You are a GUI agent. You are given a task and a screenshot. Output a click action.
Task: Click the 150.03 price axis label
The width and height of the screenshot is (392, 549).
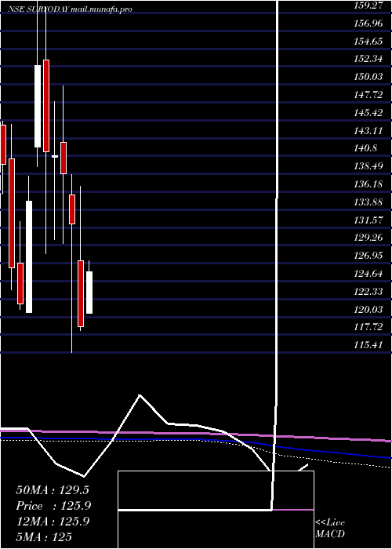click(368, 77)
